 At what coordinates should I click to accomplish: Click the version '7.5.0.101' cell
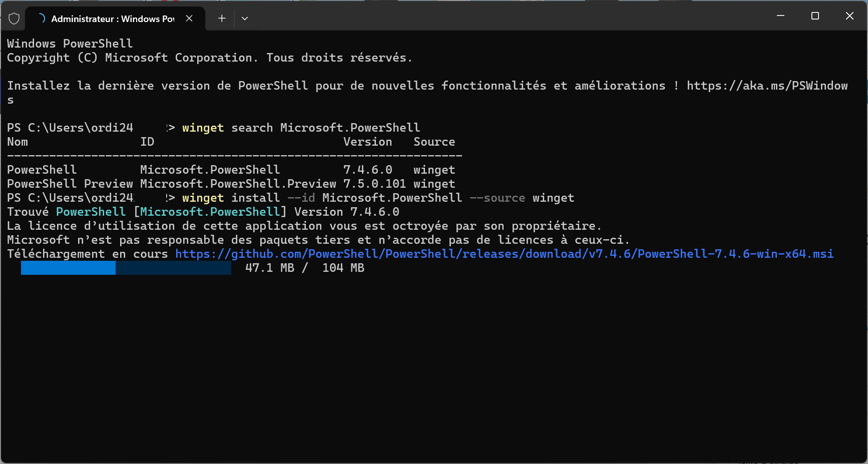[374, 184]
